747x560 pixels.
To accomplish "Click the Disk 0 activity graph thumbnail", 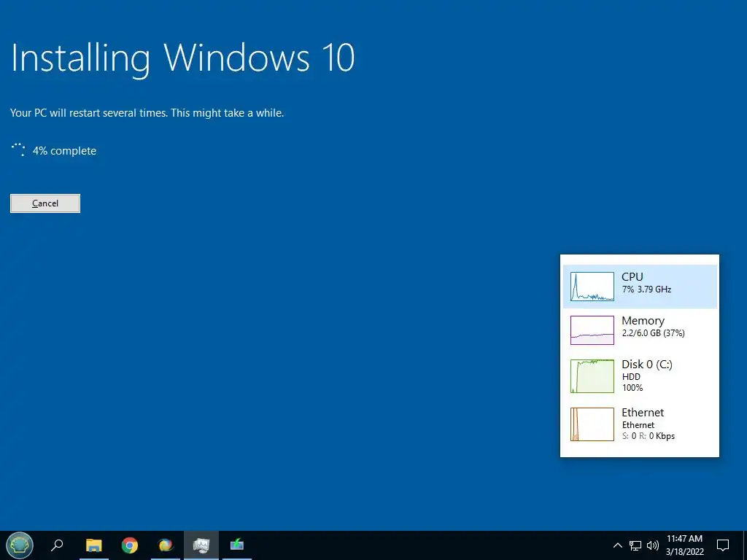I will pyautogui.click(x=592, y=376).
